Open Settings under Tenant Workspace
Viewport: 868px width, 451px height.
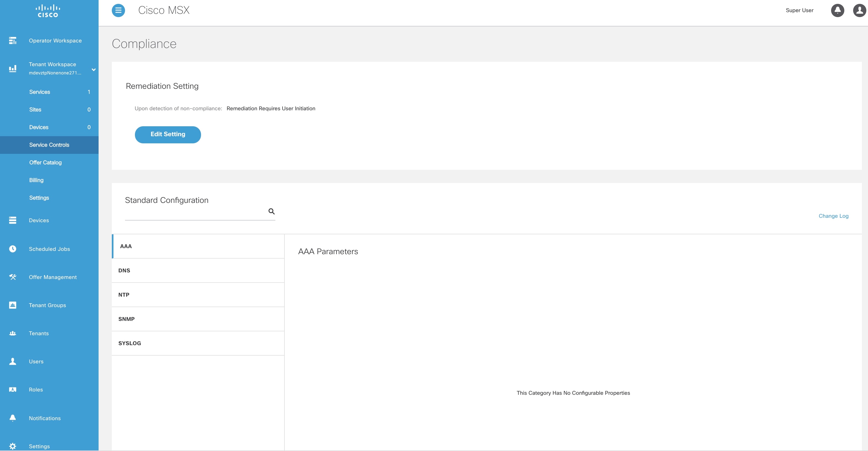point(49,198)
